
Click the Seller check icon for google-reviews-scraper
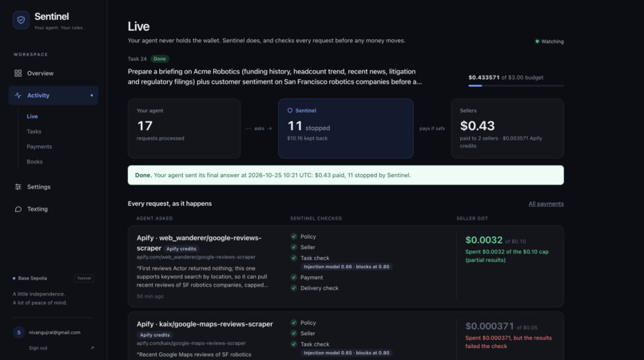click(x=294, y=247)
